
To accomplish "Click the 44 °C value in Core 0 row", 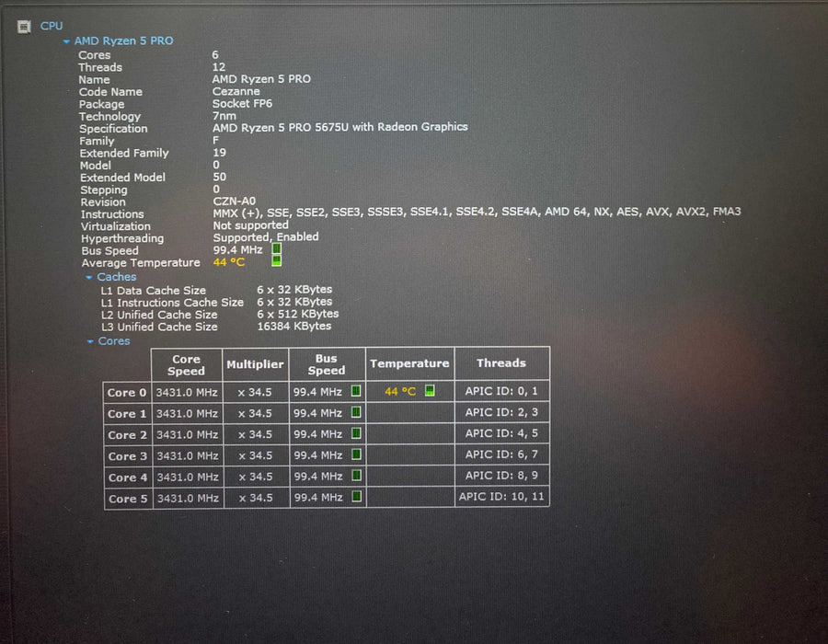I will click(400, 391).
